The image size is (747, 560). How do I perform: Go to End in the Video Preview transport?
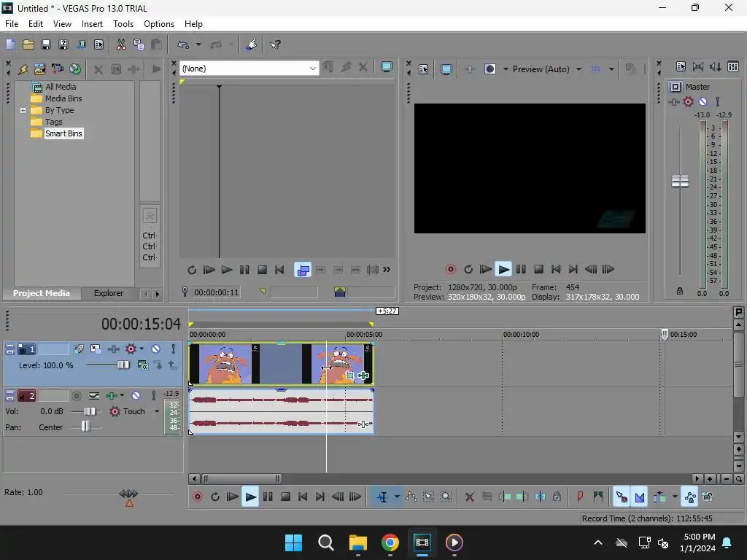pyautogui.click(x=573, y=270)
